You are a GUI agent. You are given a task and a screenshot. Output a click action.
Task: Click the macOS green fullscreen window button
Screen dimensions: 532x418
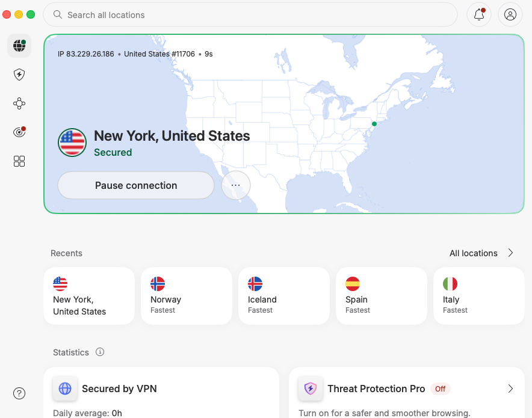[x=31, y=14]
